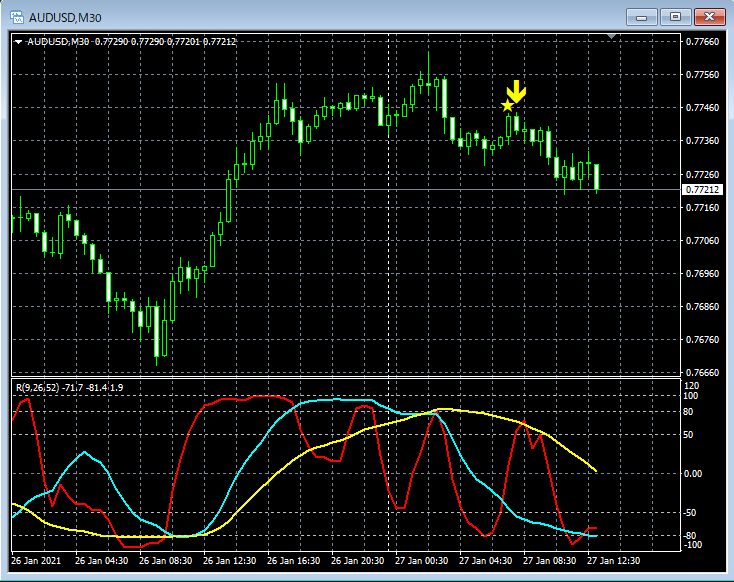Viewport: 734px width, 582px height.
Task: Click the AUDUSD,M30 chart window icon
Action: [x=17, y=18]
